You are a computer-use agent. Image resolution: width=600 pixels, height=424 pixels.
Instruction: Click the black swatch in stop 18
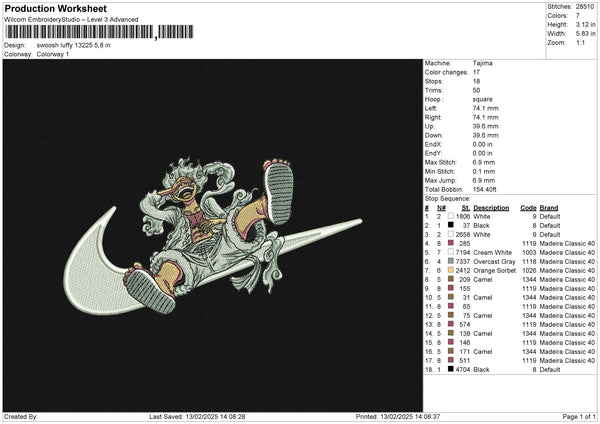451,369
